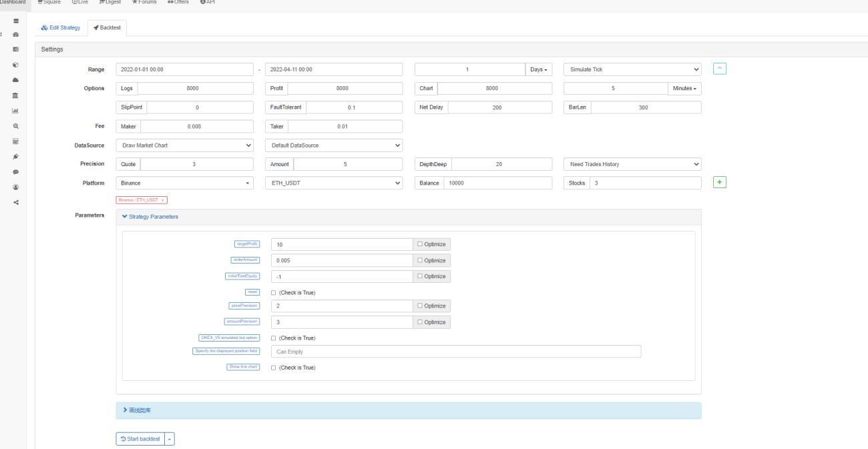Open the bank building icon in sidebar
Viewport: 868px width, 449px height.
16,95
